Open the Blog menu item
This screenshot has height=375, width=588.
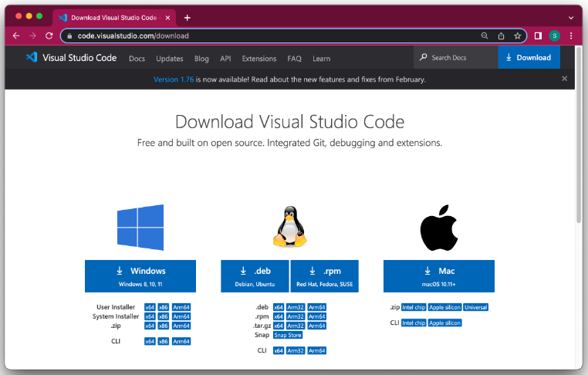click(201, 59)
